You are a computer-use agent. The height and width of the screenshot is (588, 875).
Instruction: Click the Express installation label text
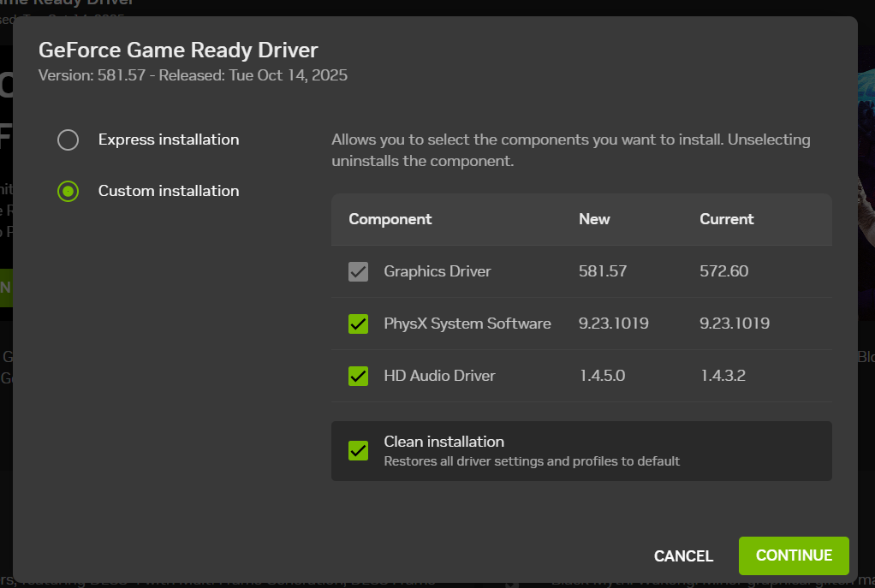[x=169, y=140]
